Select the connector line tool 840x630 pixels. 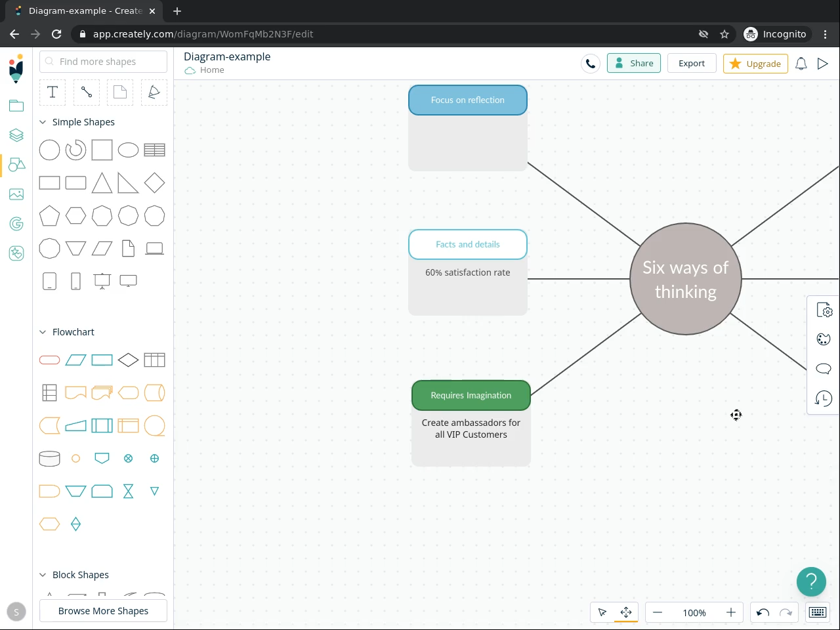point(87,93)
